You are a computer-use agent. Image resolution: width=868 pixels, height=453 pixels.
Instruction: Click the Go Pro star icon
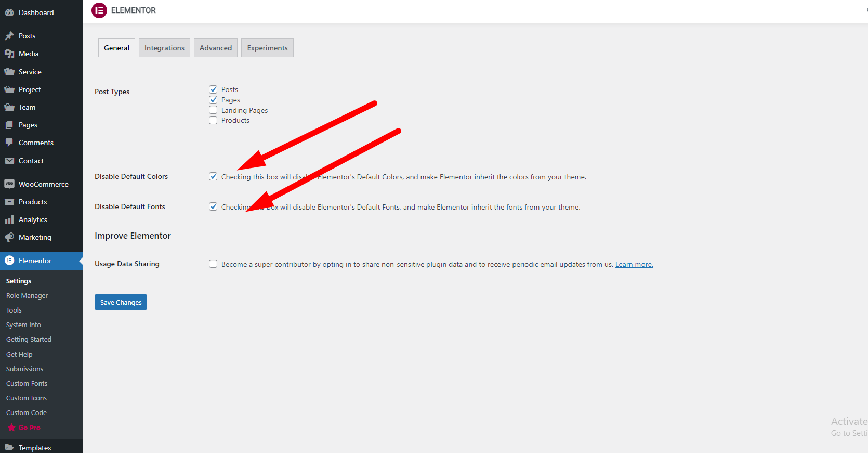11,428
